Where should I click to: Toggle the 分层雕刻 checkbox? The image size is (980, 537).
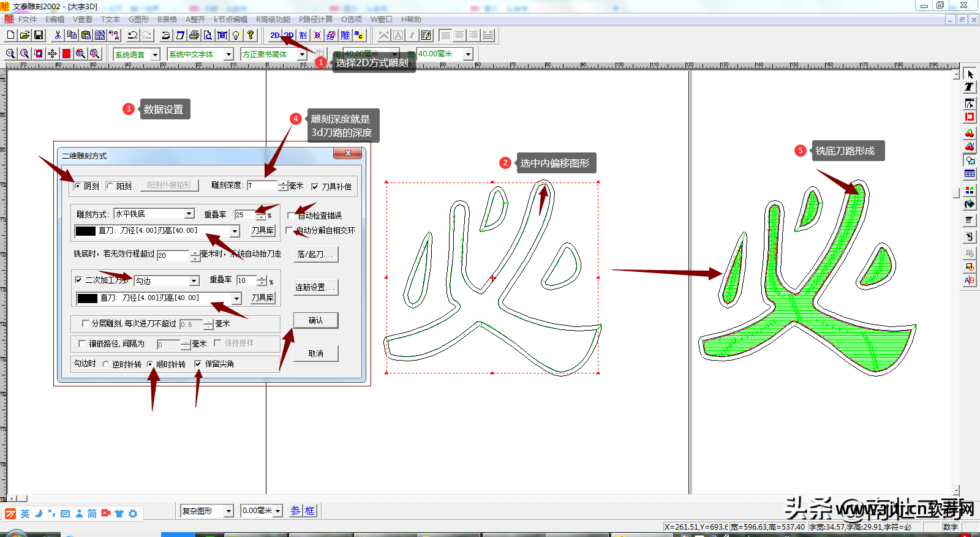(86, 323)
